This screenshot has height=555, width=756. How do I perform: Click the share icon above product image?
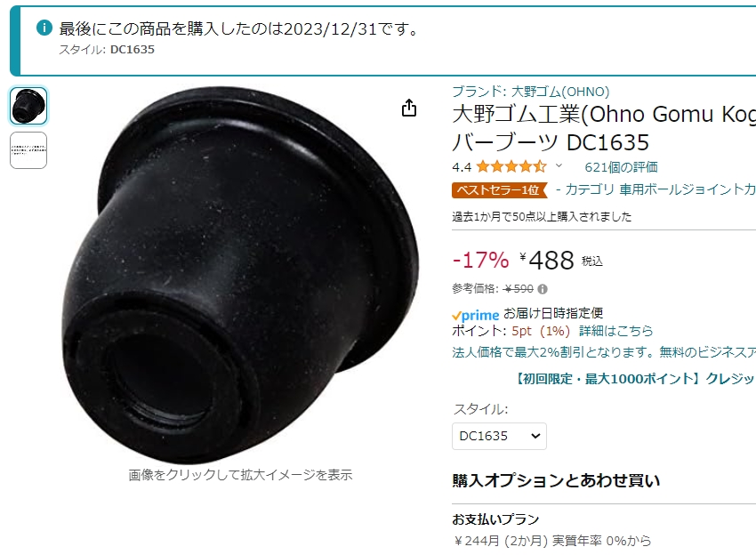(x=409, y=108)
